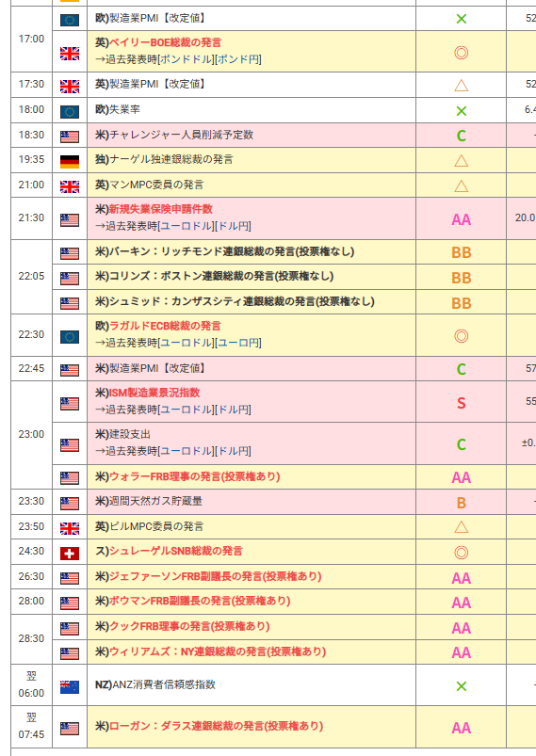The height and width of the screenshot is (756, 536).
Task: Click the S rating for ISM製造業景況指数
Action: pos(462,403)
